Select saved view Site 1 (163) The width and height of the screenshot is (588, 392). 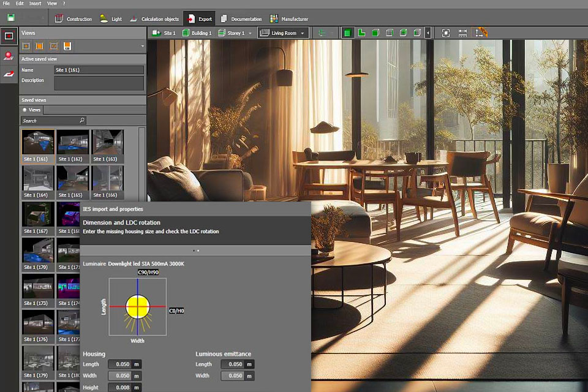(x=107, y=146)
